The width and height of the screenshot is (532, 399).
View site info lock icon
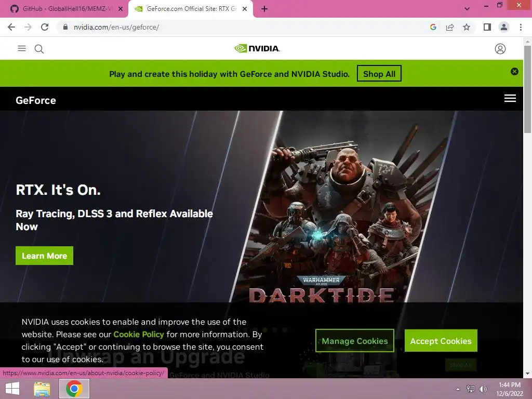point(65,27)
